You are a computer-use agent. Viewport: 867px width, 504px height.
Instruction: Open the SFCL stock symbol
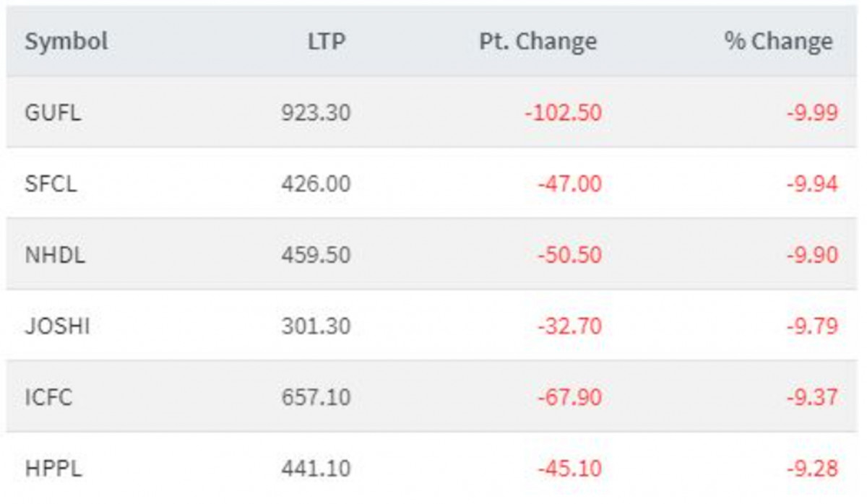pos(51,183)
